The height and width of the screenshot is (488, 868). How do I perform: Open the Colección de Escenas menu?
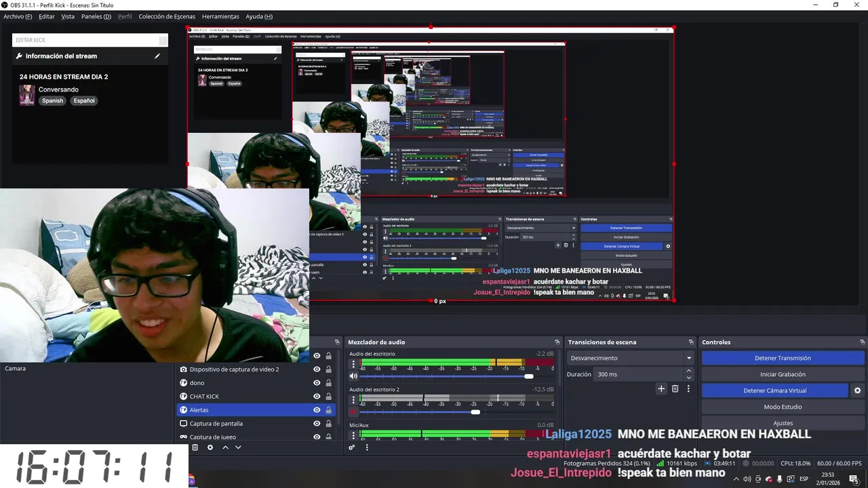pos(167,16)
